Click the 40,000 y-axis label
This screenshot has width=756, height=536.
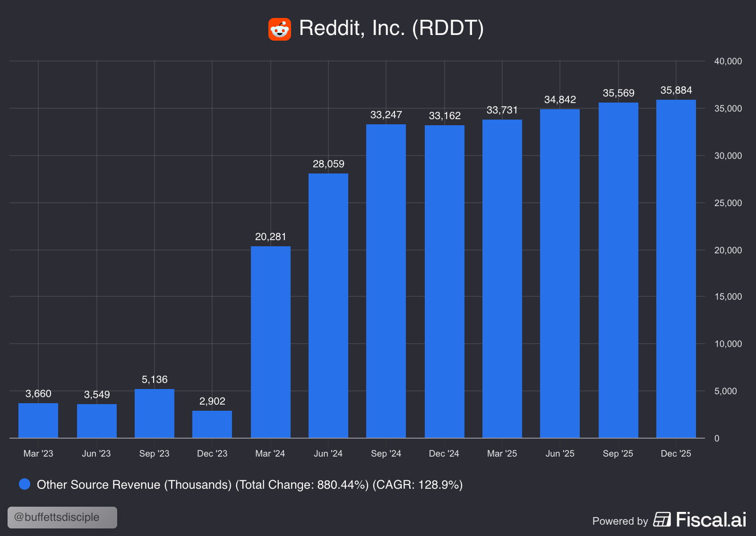pyautogui.click(x=728, y=61)
